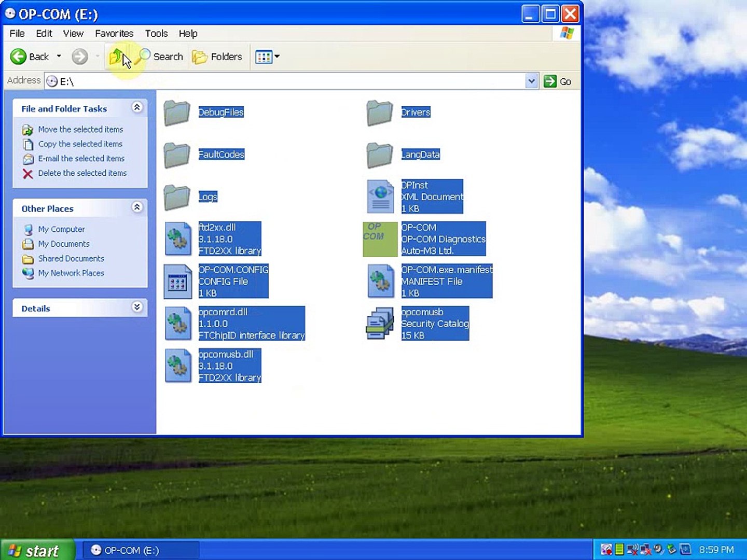Click the FaultCodes folder name
Image resolution: width=747 pixels, height=560 pixels.
tap(222, 155)
